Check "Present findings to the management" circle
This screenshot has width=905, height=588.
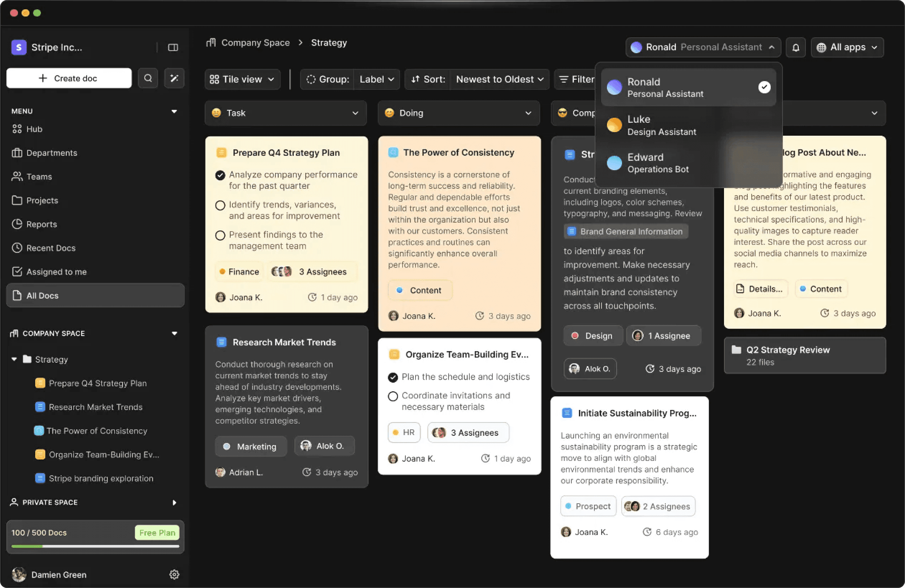(220, 235)
